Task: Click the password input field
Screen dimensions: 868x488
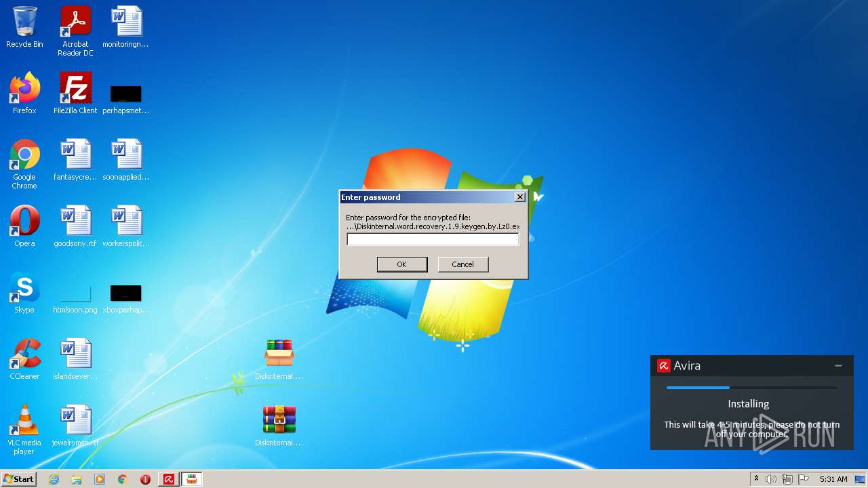Action: click(433, 239)
